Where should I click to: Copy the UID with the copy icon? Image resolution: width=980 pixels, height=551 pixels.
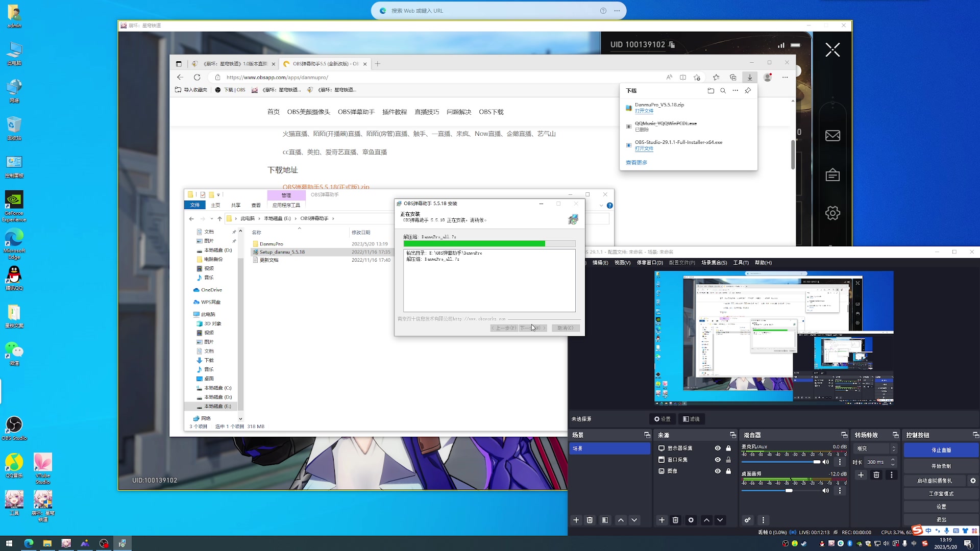pos(672,45)
